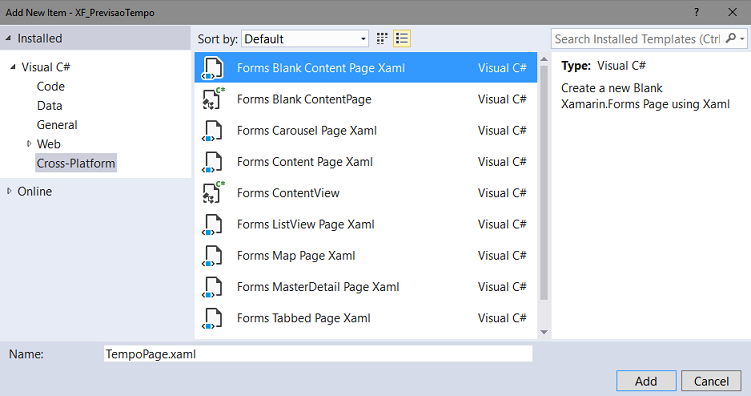Expand the Online section

pyautogui.click(x=9, y=191)
